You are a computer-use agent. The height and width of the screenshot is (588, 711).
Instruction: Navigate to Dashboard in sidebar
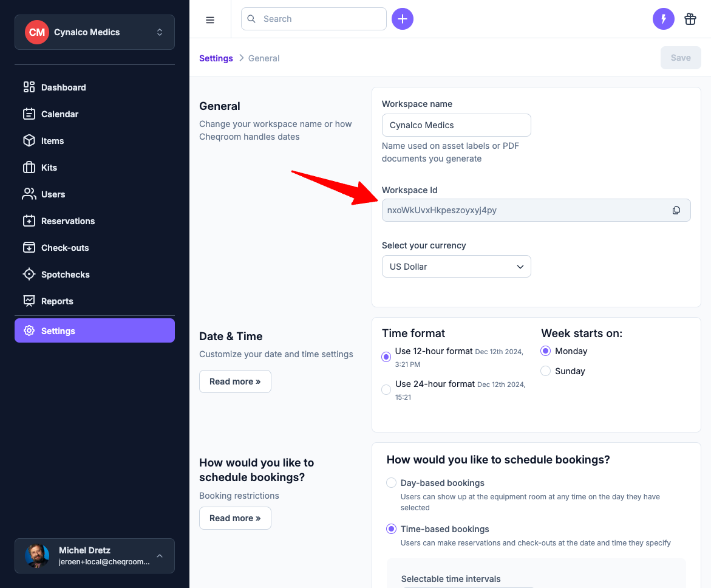coord(63,87)
